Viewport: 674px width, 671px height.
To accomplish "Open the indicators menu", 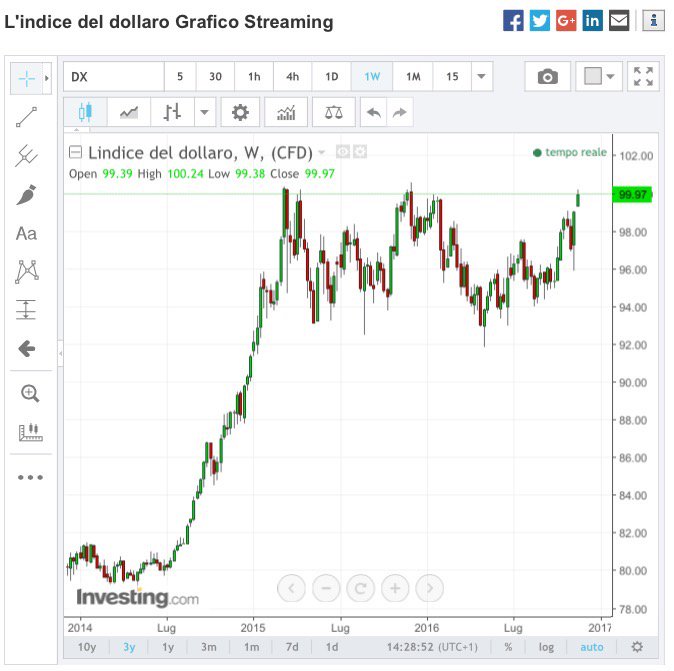I will pos(286,112).
